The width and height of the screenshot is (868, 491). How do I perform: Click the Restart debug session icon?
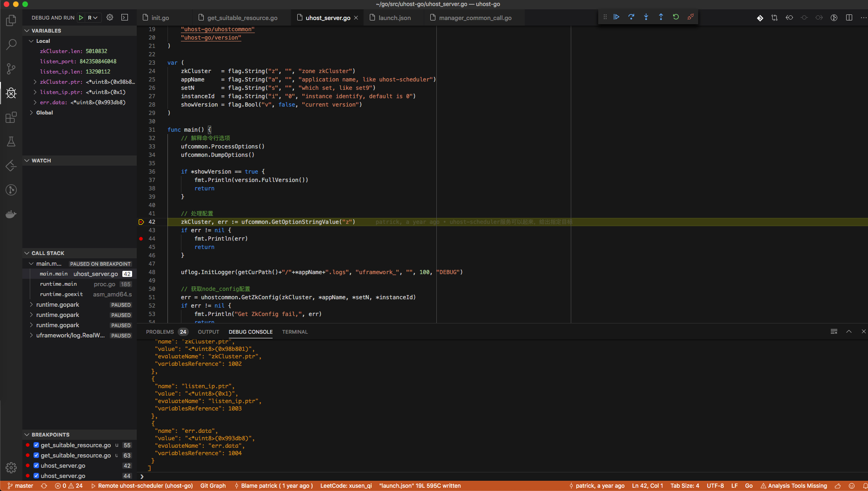(x=675, y=16)
